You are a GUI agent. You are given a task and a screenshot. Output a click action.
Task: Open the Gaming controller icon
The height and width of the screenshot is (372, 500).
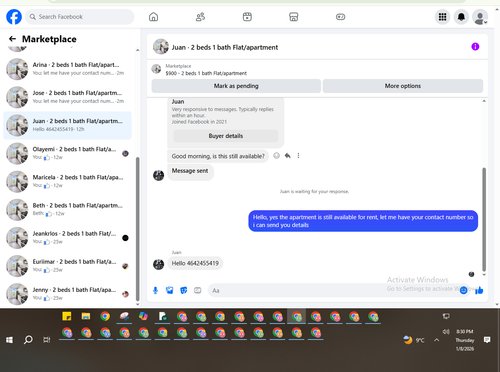340,17
